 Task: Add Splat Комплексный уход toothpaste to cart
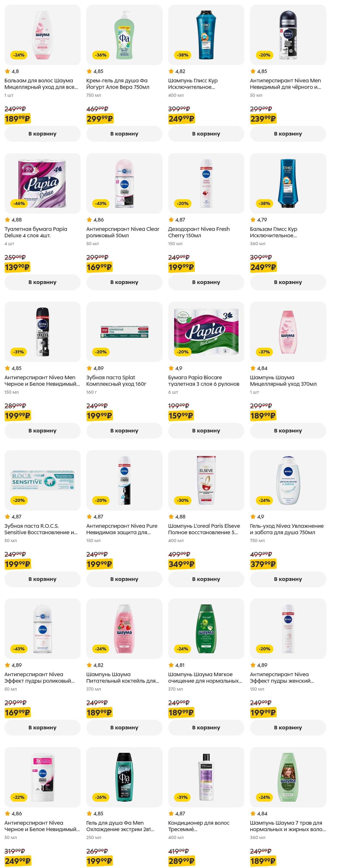tap(124, 430)
